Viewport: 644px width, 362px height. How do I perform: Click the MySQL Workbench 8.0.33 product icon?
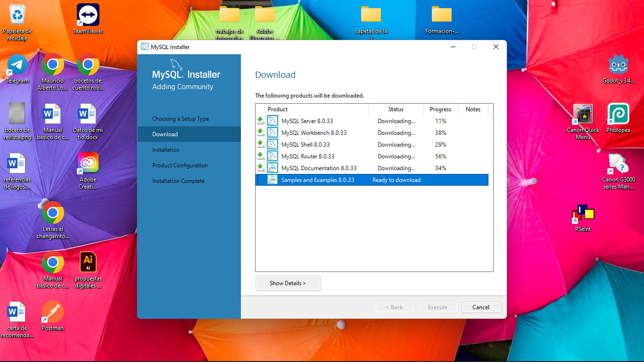click(272, 132)
